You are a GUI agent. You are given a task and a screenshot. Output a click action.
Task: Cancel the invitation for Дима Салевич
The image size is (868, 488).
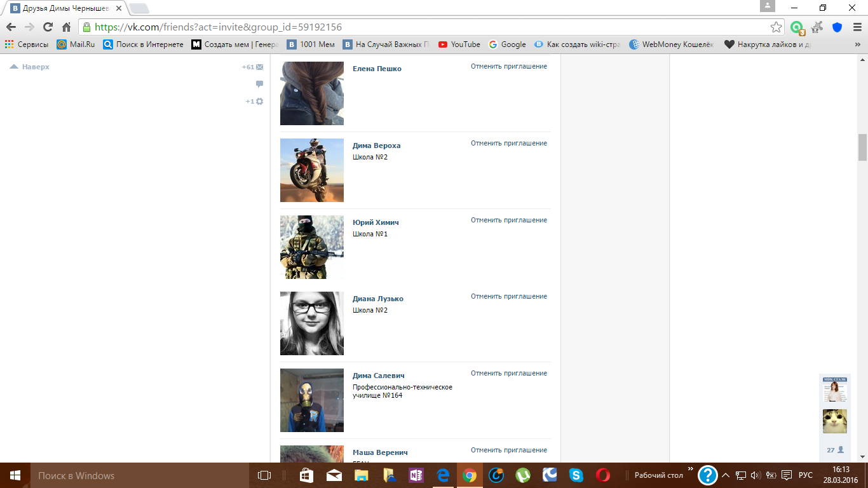[x=509, y=373]
